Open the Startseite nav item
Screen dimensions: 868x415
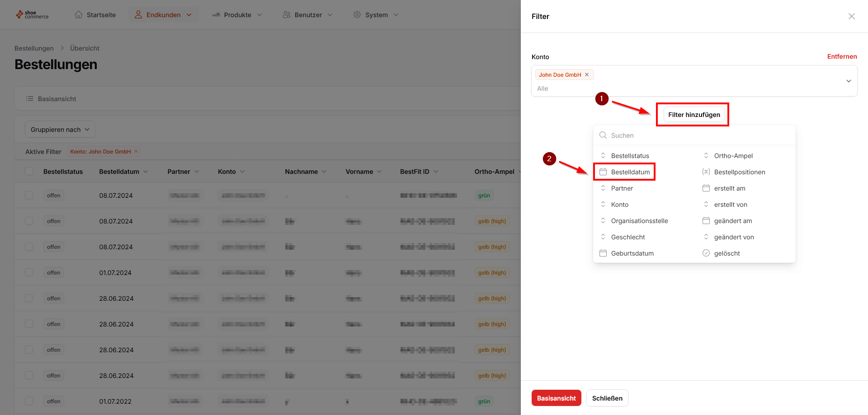click(x=95, y=15)
